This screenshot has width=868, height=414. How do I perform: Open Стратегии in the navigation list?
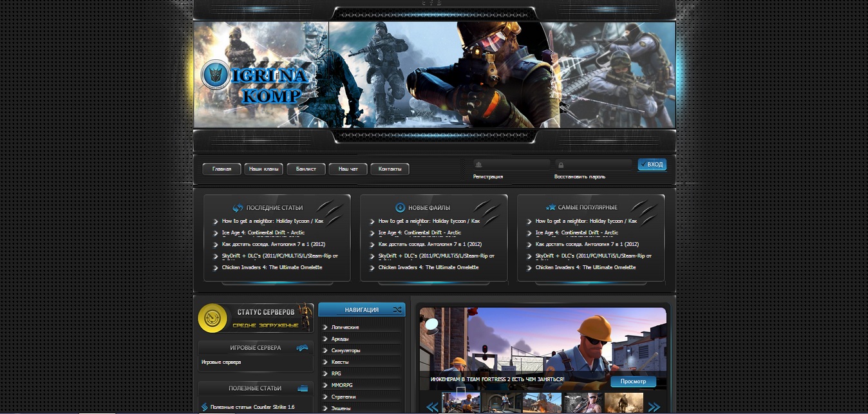click(344, 397)
